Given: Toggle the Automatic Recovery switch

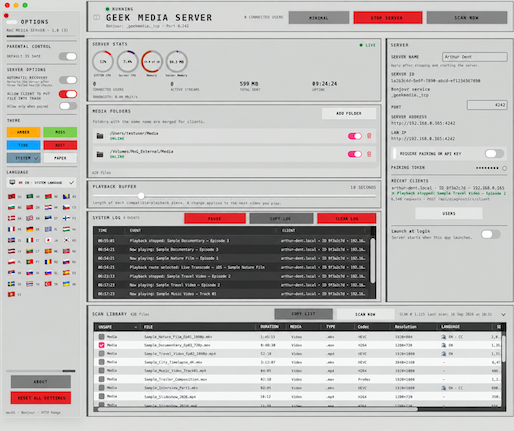Looking at the screenshot, I should (68, 80).
